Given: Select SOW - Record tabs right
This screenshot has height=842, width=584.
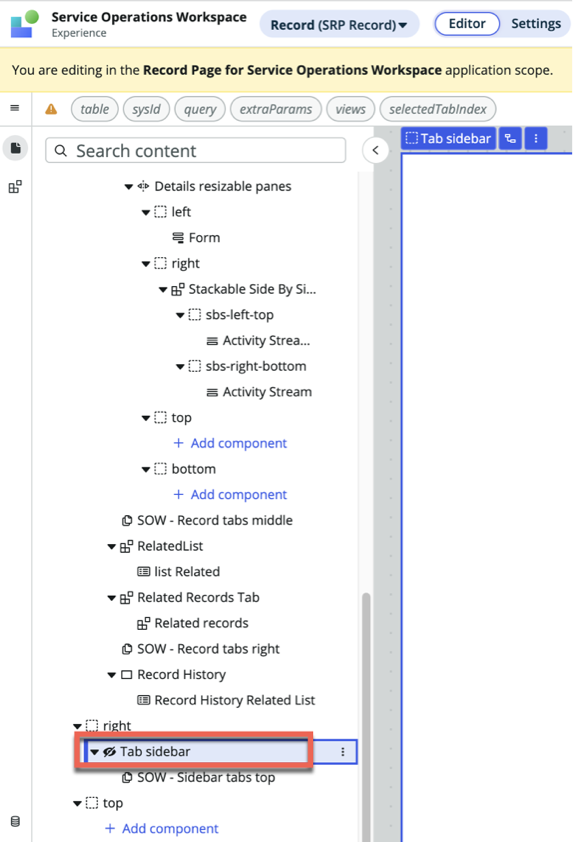Looking at the screenshot, I should tap(208, 649).
